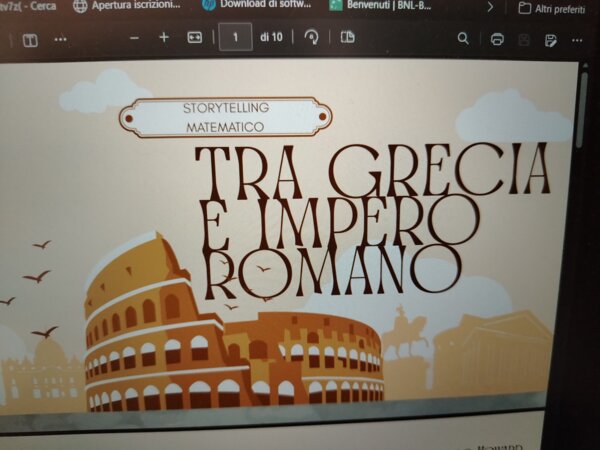Click the vertical scrollbar thumb of the PDF
The width and height of the screenshot is (600, 450).
click(x=584, y=109)
